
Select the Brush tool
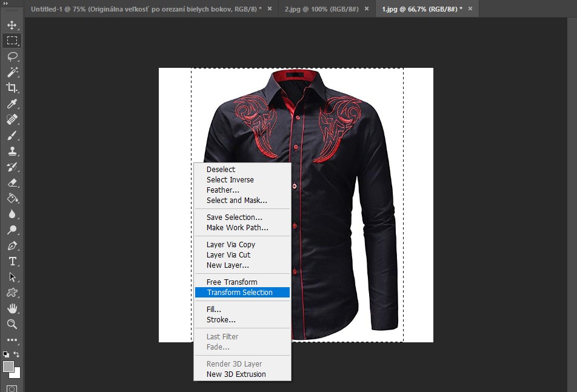click(x=12, y=135)
